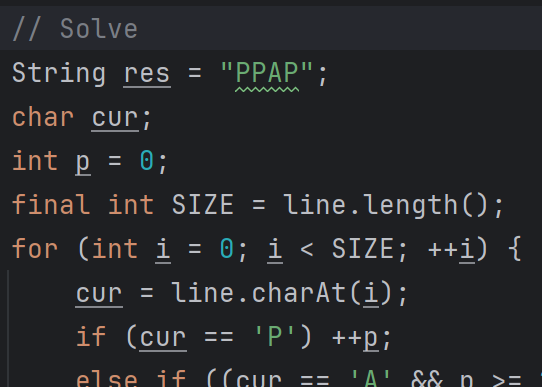Screen dimensions: 542x387
Task: Click the "PPAP" string literal
Action: click(267, 73)
